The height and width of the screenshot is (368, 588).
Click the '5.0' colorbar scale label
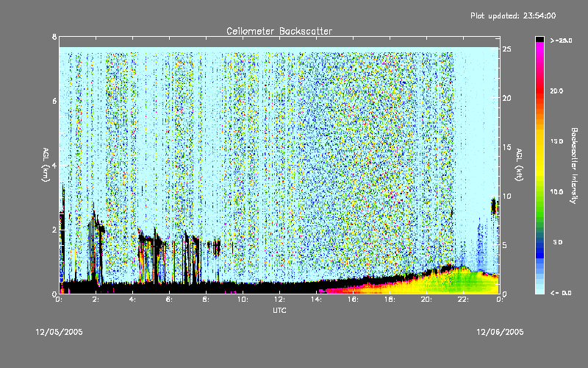point(558,242)
